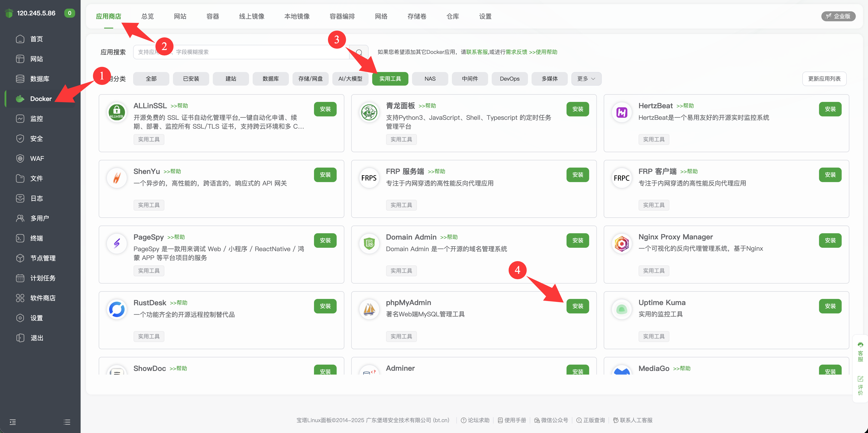The width and height of the screenshot is (868, 433).
Task: Switch to the 容器 tab
Action: pyautogui.click(x=213, y=16)
